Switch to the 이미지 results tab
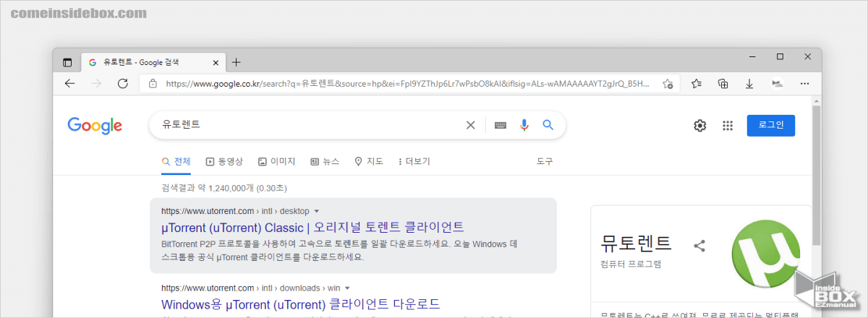Screen dimensions: 868x318 276,161
